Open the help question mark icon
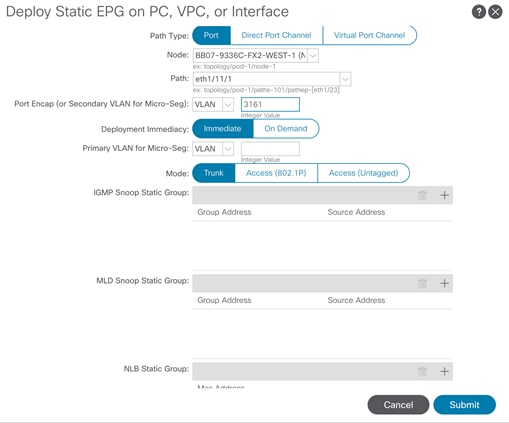 [x=479, y=12]
